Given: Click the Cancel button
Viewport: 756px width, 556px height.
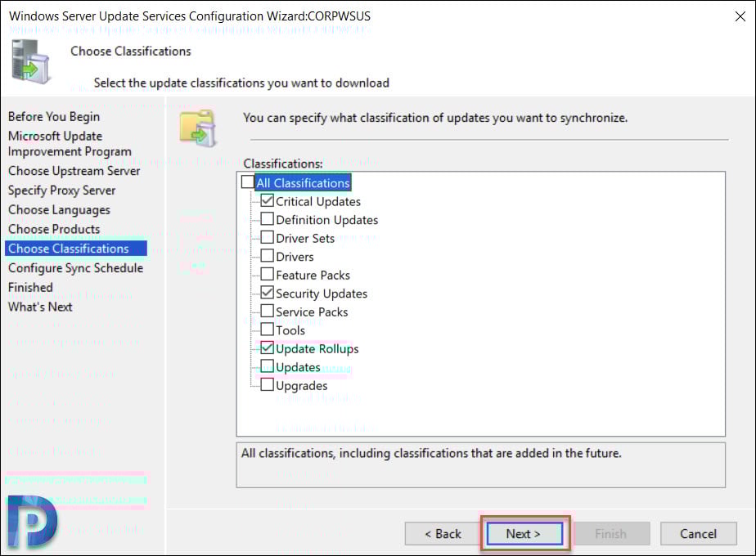Looking at the screenshot, I should click(x=698, y=534).
